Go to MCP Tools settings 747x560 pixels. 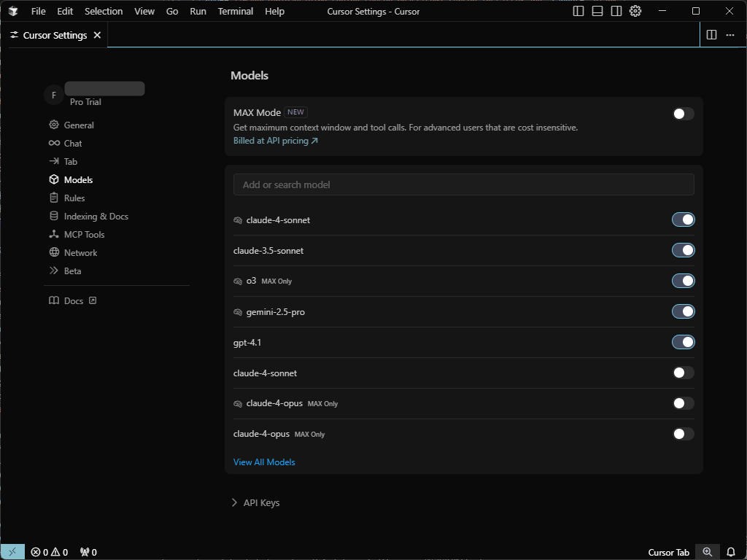(84, 234)
